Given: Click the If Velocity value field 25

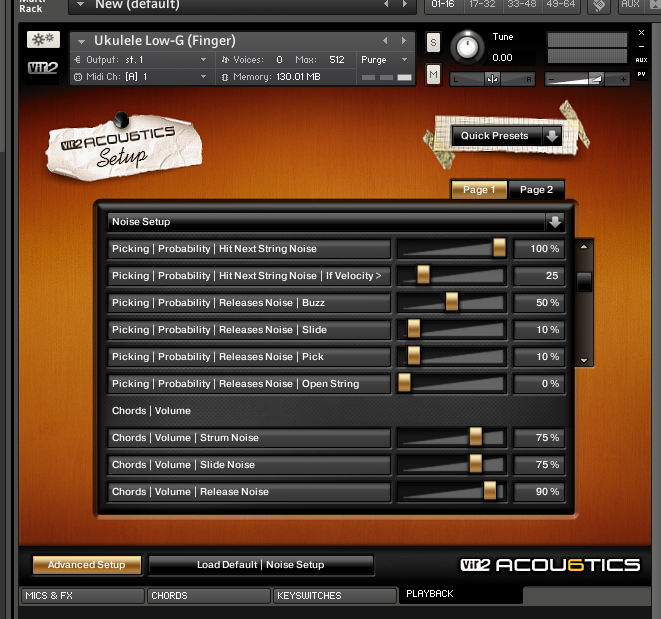Looking at the screenshot, I should (539, 276).
